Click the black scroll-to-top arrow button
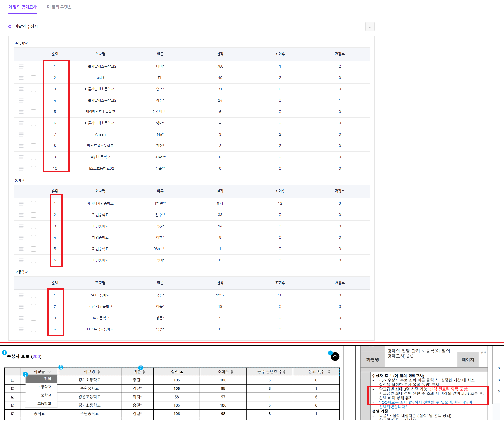 coord(335,356)
